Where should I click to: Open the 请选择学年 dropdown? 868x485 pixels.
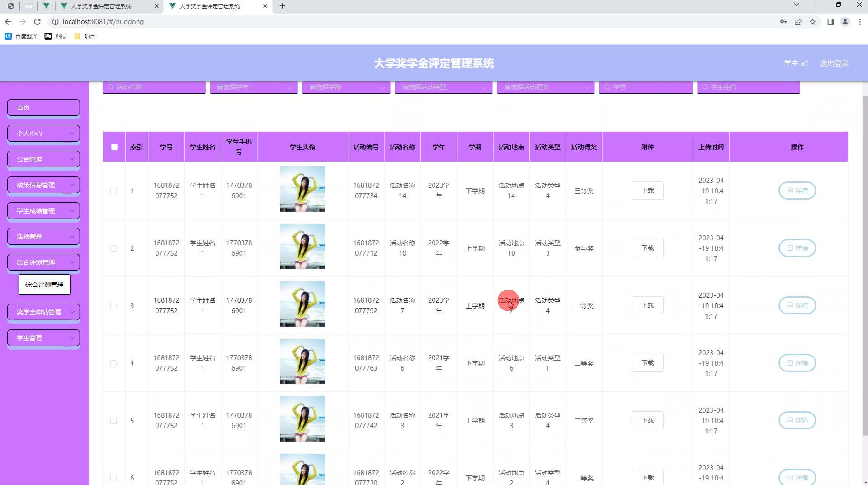pos(254,87)
